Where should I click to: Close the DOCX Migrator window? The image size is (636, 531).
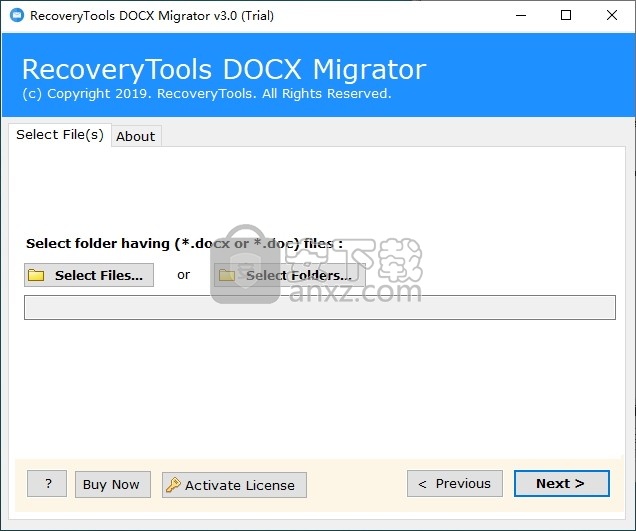coord(612,15)
